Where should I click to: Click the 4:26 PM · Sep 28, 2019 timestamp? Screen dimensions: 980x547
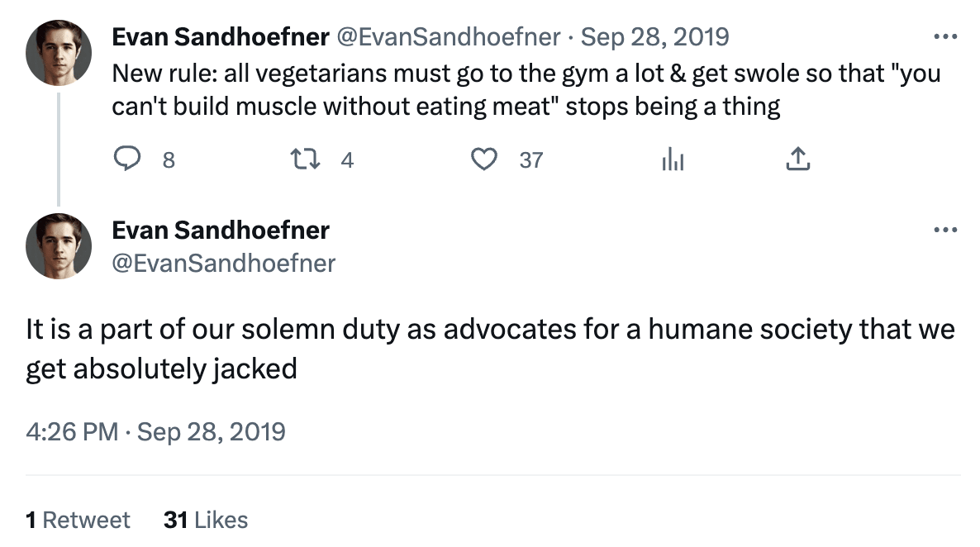click(156, 431)
